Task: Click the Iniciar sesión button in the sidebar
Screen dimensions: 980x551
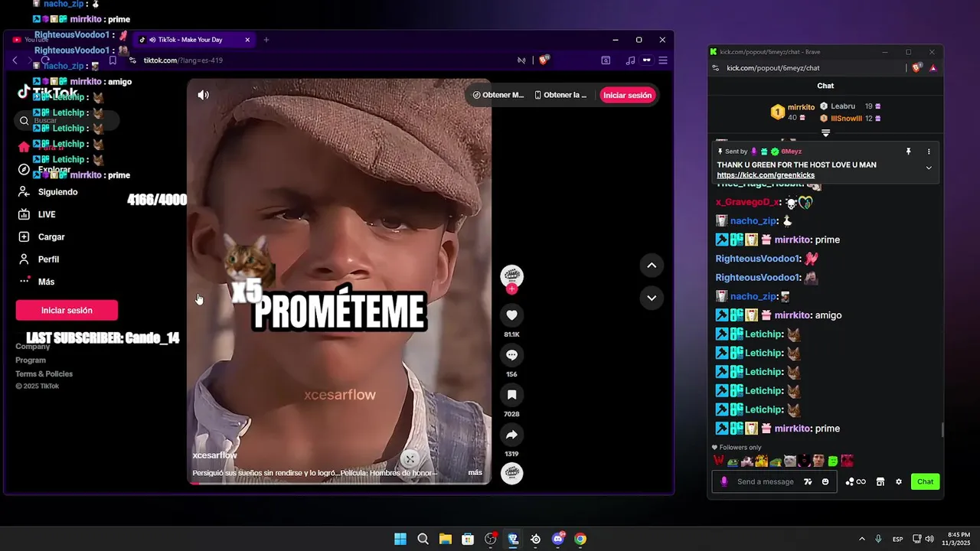Action: pos(67,310)
